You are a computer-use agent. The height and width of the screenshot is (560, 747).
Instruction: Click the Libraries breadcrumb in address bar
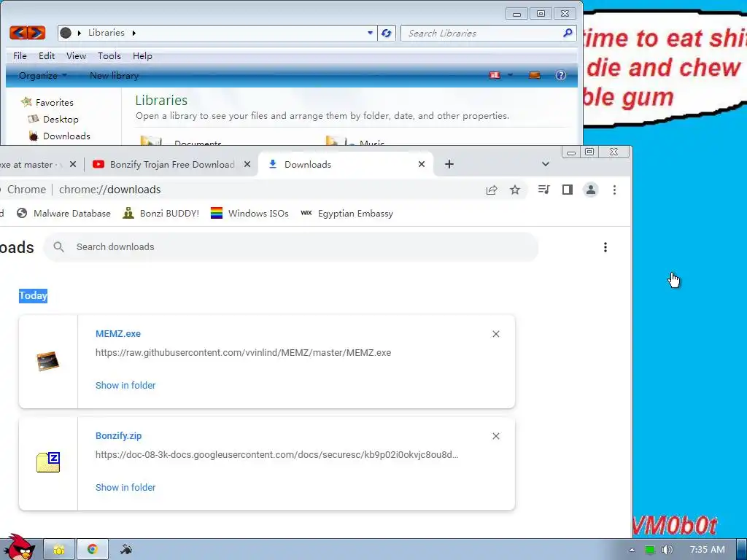tap(107, 32)
